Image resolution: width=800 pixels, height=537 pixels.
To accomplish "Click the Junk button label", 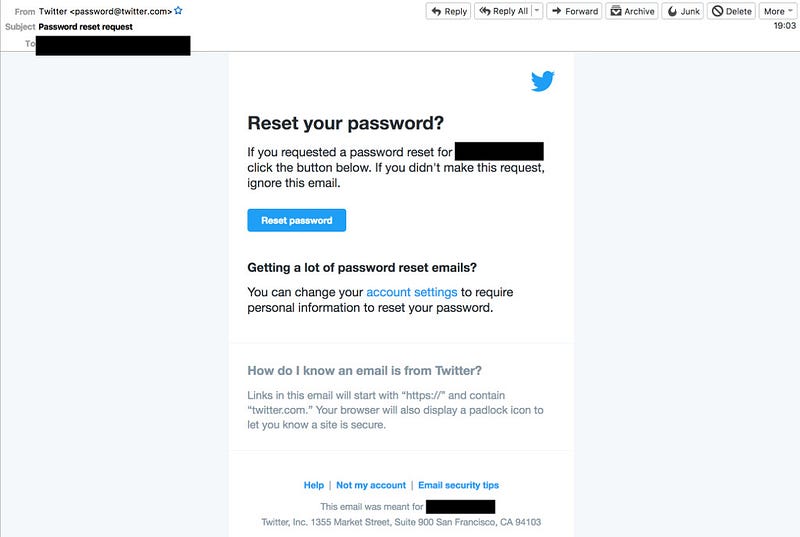I will click(690, 11).
